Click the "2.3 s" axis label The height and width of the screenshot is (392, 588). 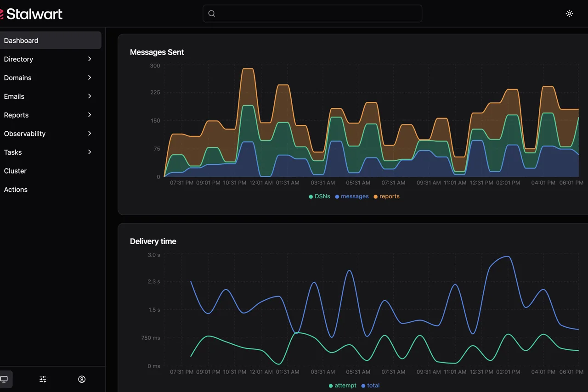click(x=154, y=281)
